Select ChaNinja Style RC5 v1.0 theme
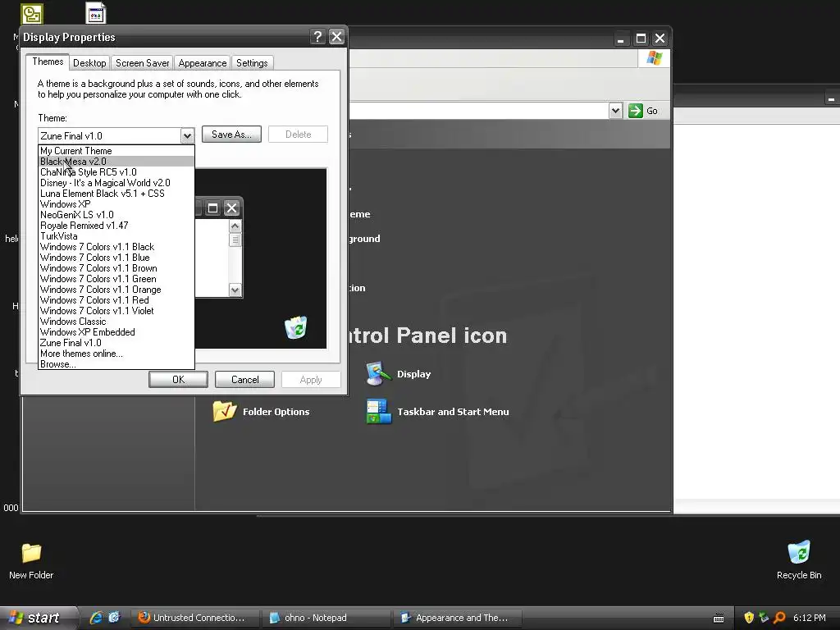This screenshot has width=840, height=630. tap(116, 172)
